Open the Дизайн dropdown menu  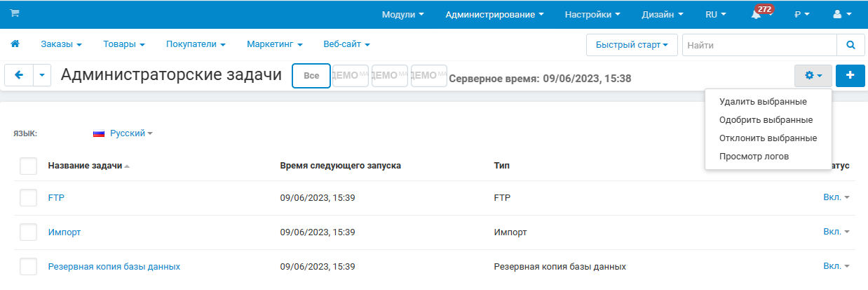coord(663,14)
